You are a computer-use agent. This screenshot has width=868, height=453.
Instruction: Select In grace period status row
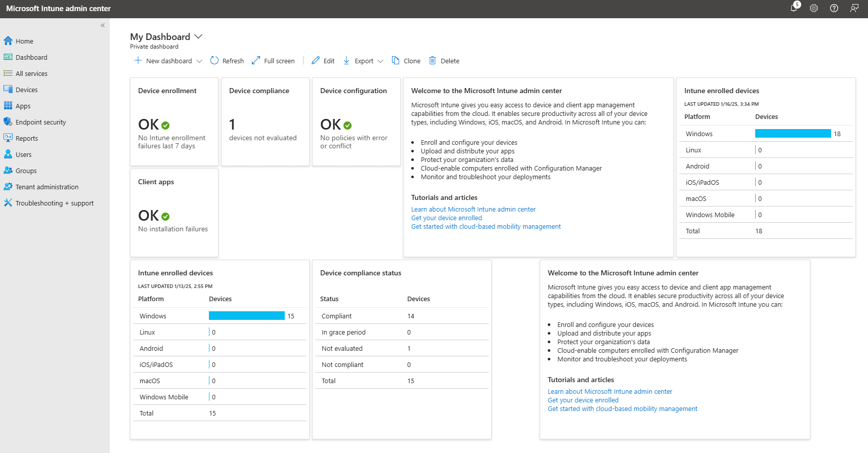pyautogui.click(x=402, y=332)
